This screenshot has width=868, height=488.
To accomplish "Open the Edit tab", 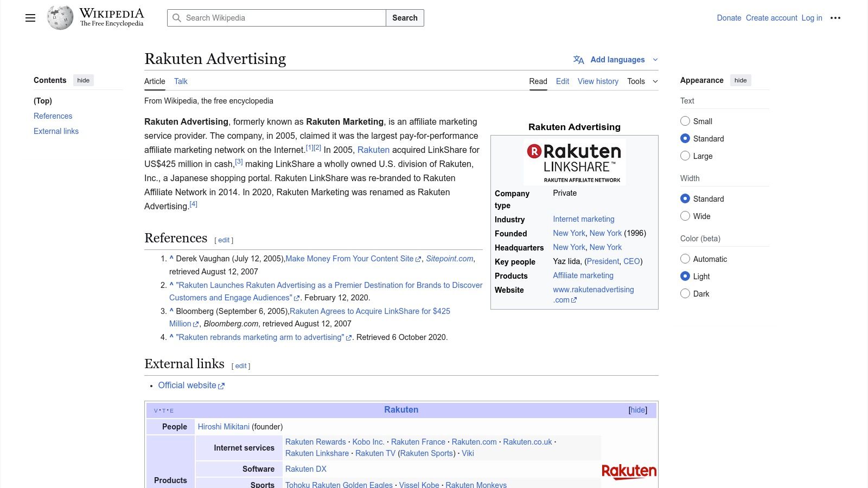I will [x=563, y=81].
